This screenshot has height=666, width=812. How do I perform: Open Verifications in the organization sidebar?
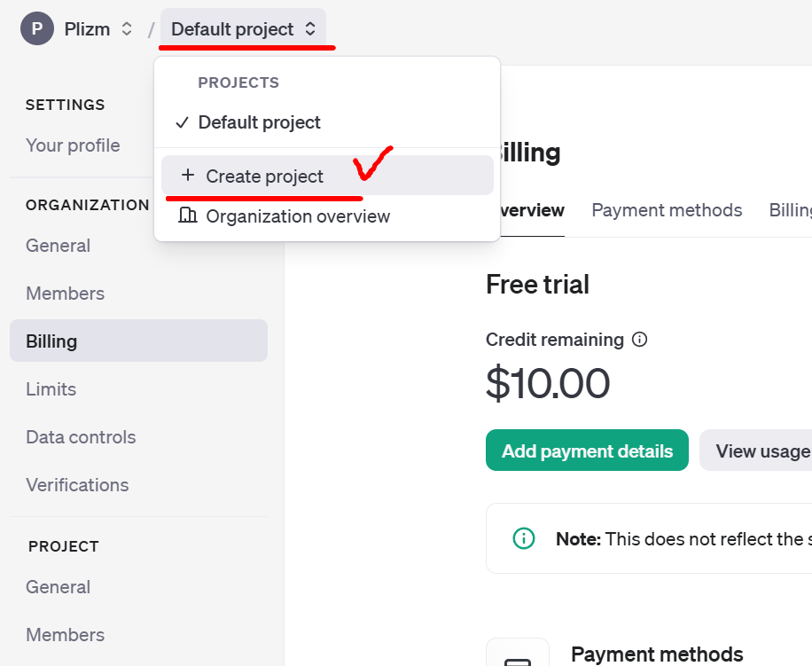coord(77,485)
